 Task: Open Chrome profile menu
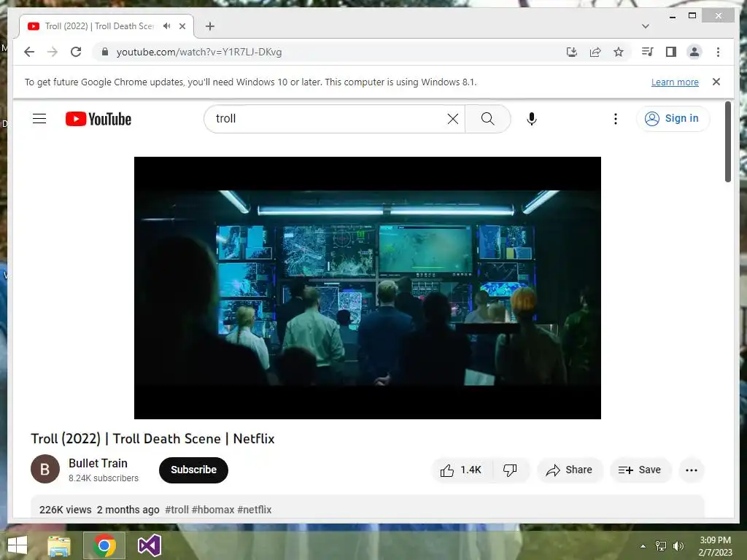pyautogui.click(x=694, y=52)
